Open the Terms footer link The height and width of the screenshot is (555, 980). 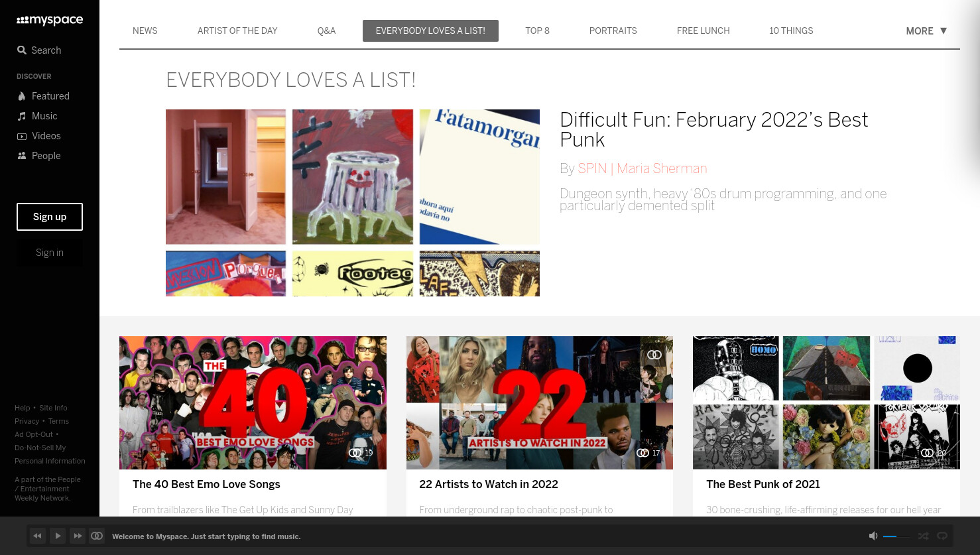click(58, 421)
